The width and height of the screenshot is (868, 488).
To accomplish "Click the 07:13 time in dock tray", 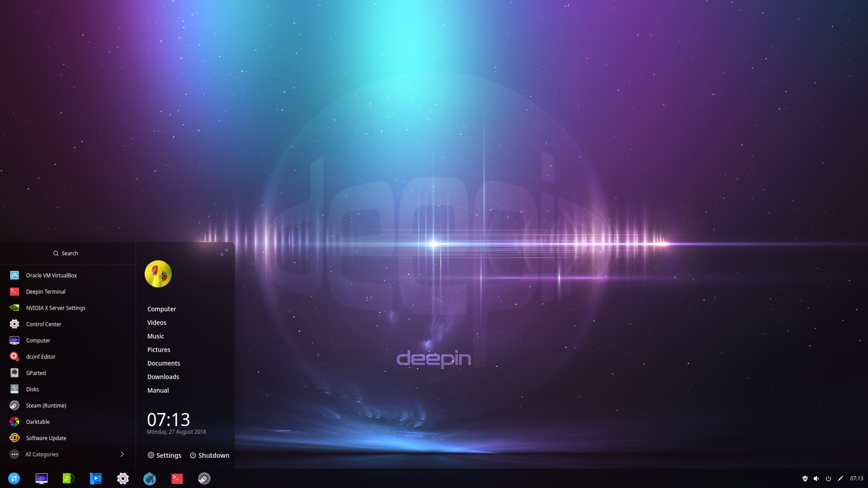I will point(857,479).
